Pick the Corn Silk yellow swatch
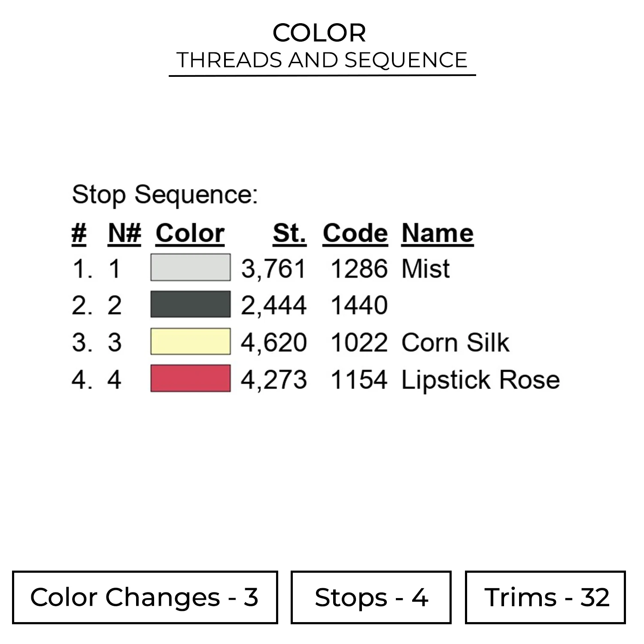 pos(190,342)
